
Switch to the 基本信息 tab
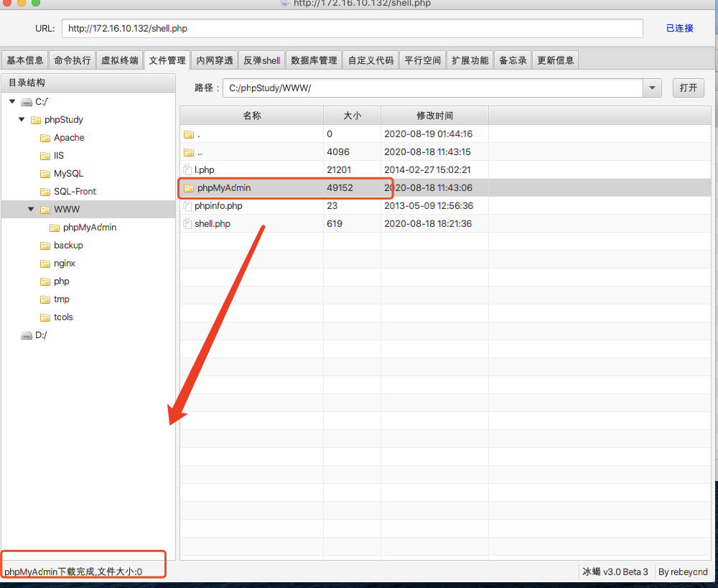[24, 60]
